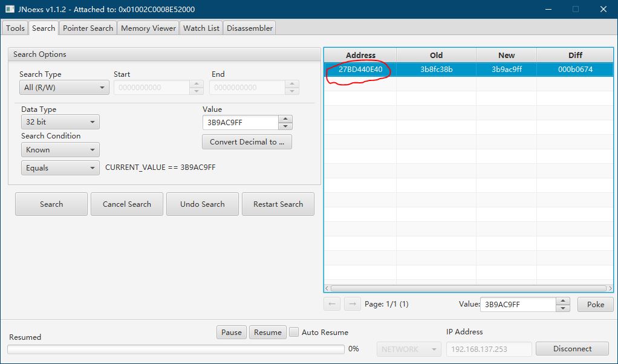Expand the Data Type 32 bit dropdown
Screen dimensions: 618x364
coord(60,122)
